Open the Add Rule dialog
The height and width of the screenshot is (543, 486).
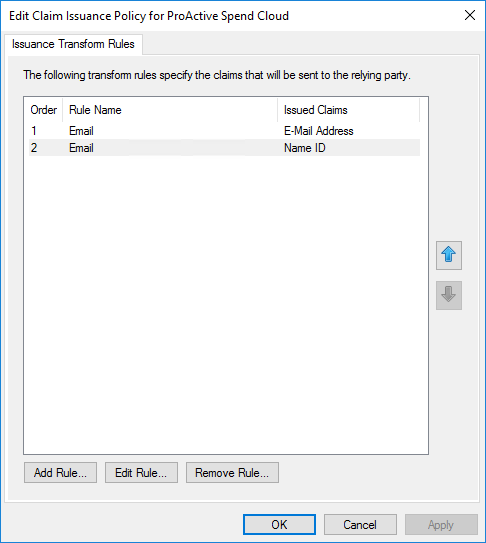[x=60, y=472]
